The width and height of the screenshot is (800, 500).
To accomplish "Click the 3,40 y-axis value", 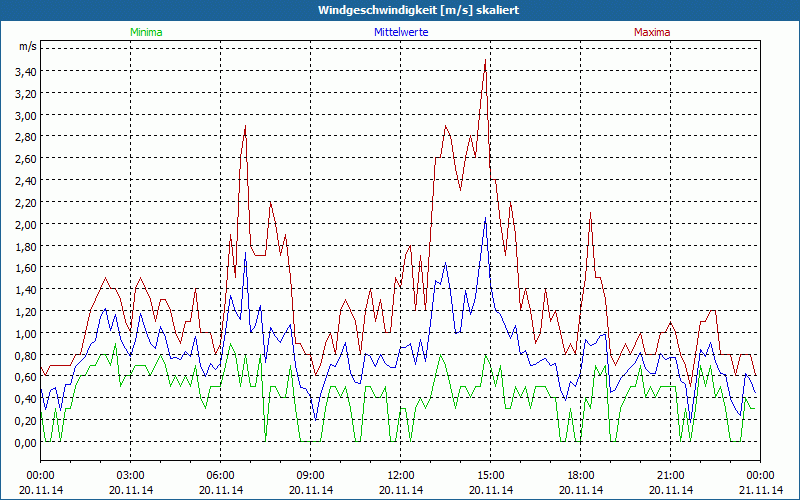I will click(x=26, y=71).
